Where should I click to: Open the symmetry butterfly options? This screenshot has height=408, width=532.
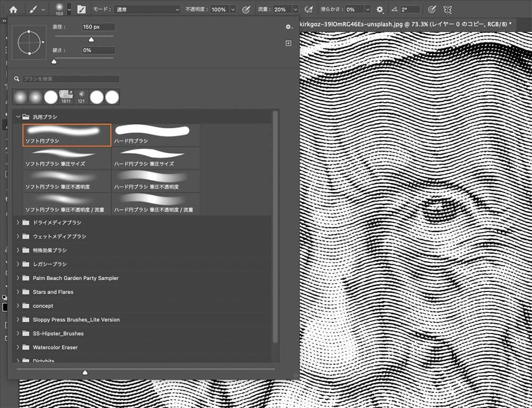[x=447, y=10]
